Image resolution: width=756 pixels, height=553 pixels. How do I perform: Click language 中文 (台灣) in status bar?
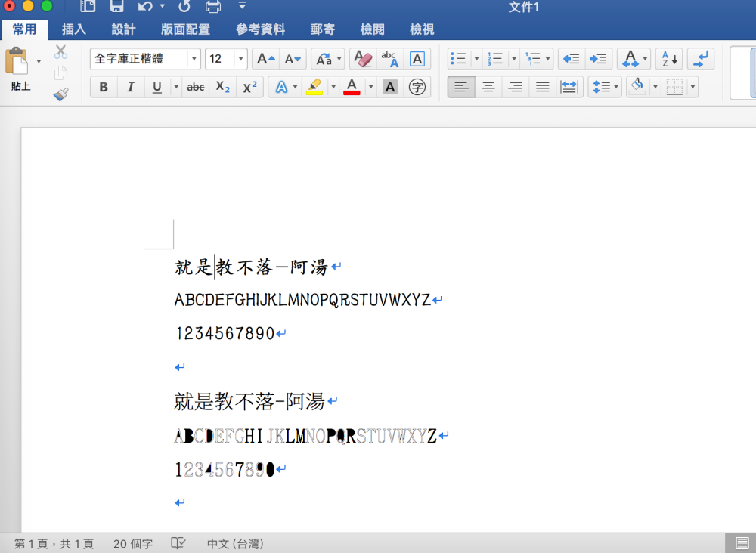pos(235,544)
